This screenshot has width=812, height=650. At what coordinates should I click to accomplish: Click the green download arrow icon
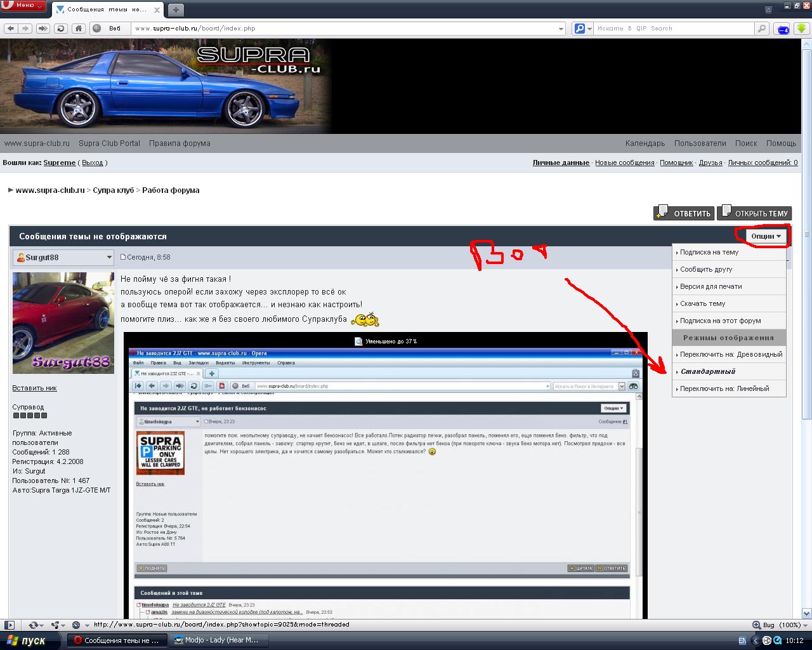[802, 29]
